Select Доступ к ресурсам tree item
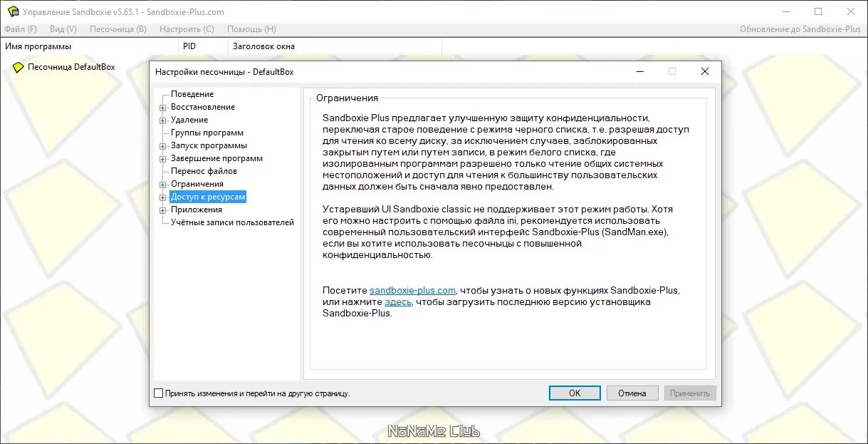This screenshot has height=444, width=868. pyautogui.click(x=208, y=197)
